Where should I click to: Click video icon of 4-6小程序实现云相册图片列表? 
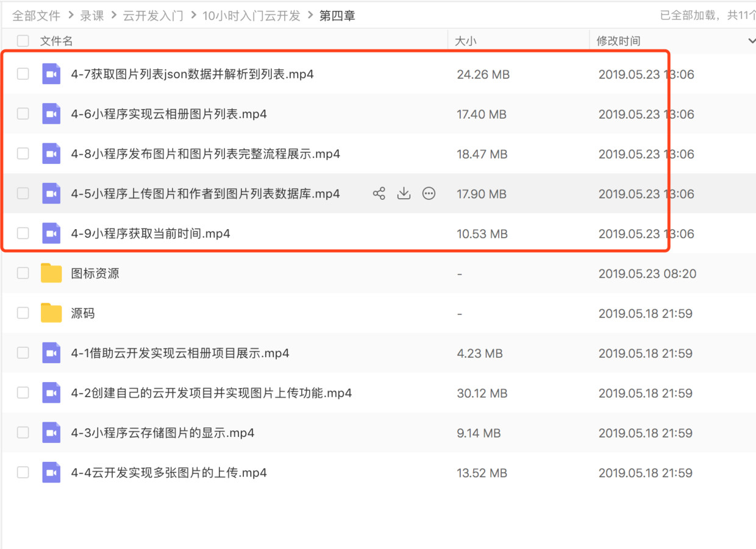tap(51, 114)
